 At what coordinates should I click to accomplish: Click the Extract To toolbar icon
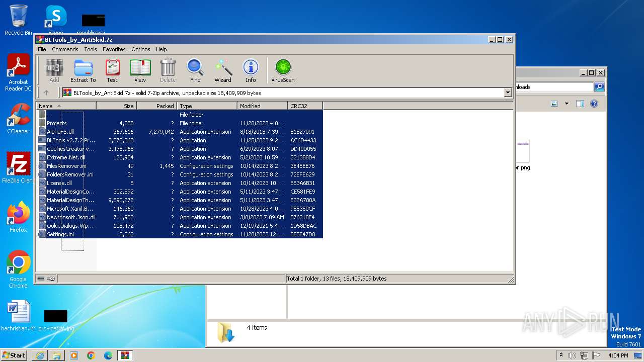(x=83, y=70)
